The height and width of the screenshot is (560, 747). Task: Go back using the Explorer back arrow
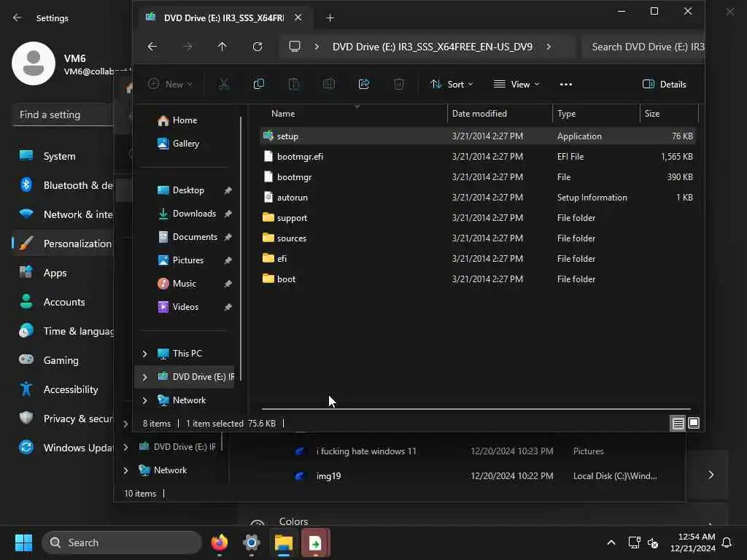152,47
